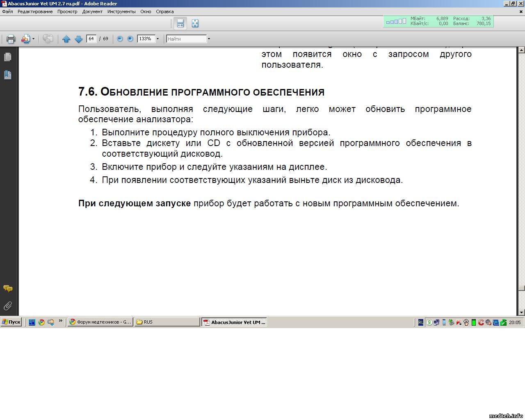The image size is (525, 420).
Task: Open the Pages thumbnails side panel
Action: (x=7, y=57)
